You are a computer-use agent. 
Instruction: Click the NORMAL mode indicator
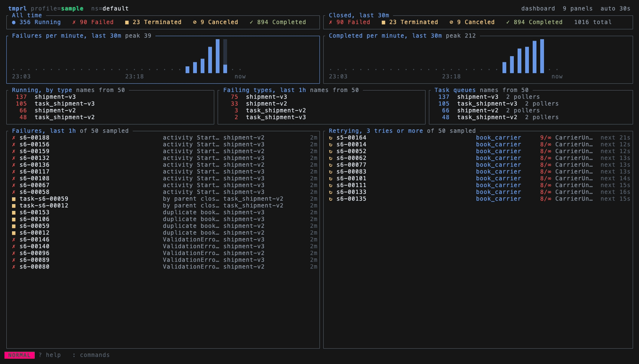(20, 355)
